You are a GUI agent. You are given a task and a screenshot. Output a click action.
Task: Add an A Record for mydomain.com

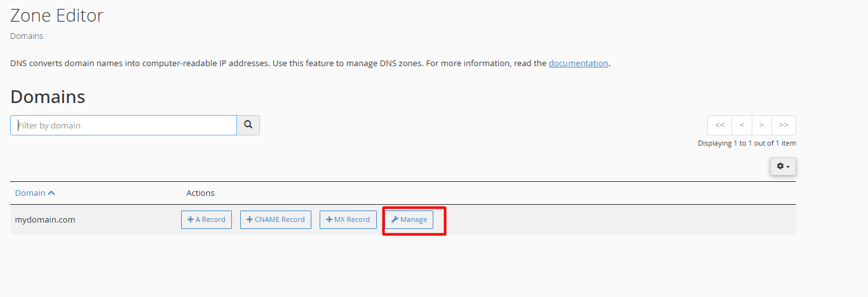tap(207, 219)
